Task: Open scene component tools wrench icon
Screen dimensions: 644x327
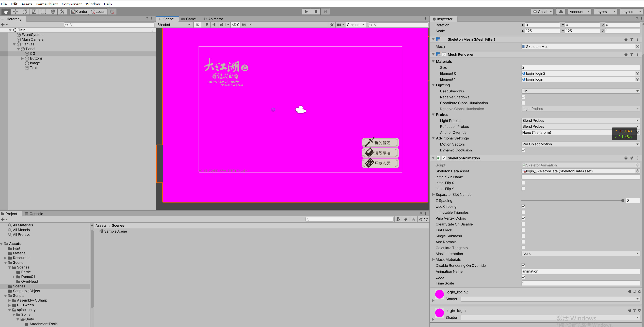Action: coord(332,24)
